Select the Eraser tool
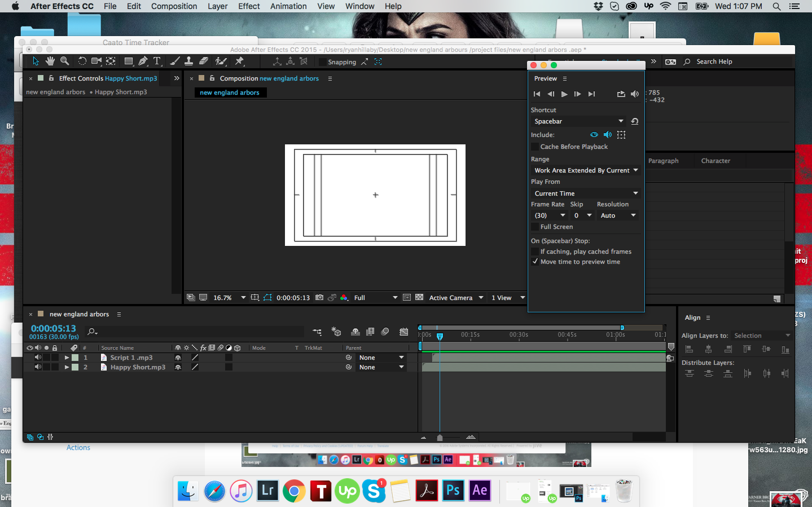Screen dimensions: 812x507 click(204, 61)
